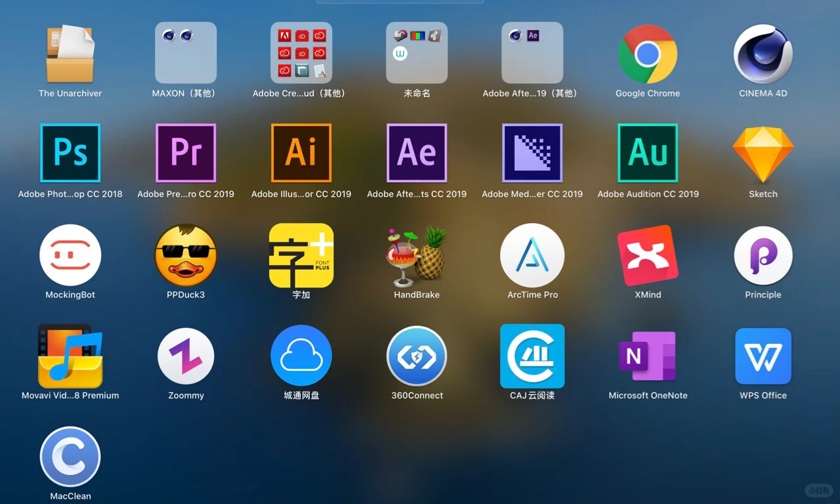Viewport: 840px width, 504px height.
Task: Launch the Principle app icon
Action: [x=763, y=255]
